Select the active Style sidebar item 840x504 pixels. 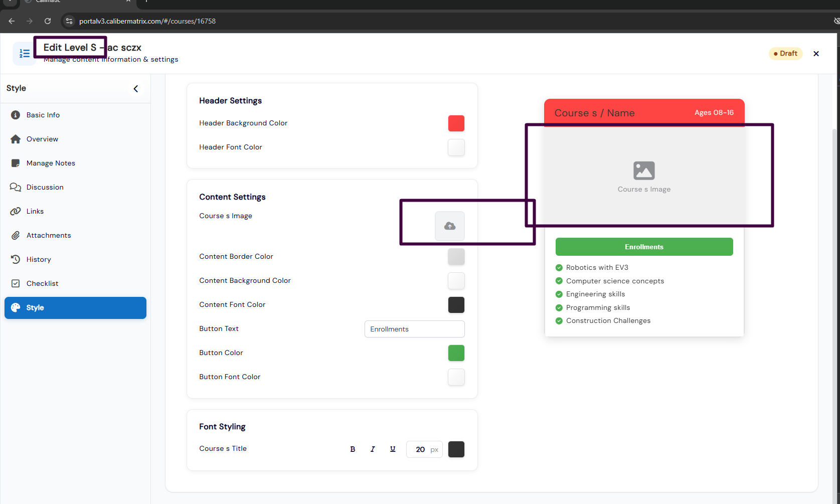point(75,307)
